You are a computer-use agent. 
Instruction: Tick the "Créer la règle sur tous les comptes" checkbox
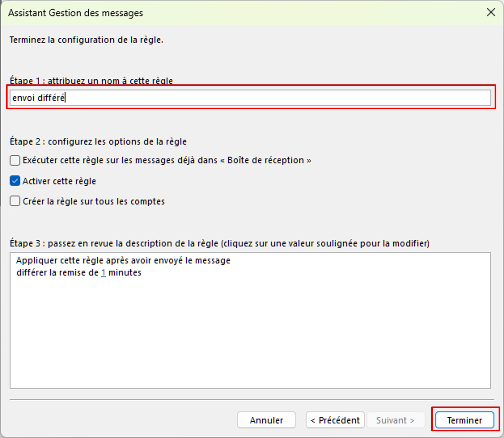click(x=15, y=201)
